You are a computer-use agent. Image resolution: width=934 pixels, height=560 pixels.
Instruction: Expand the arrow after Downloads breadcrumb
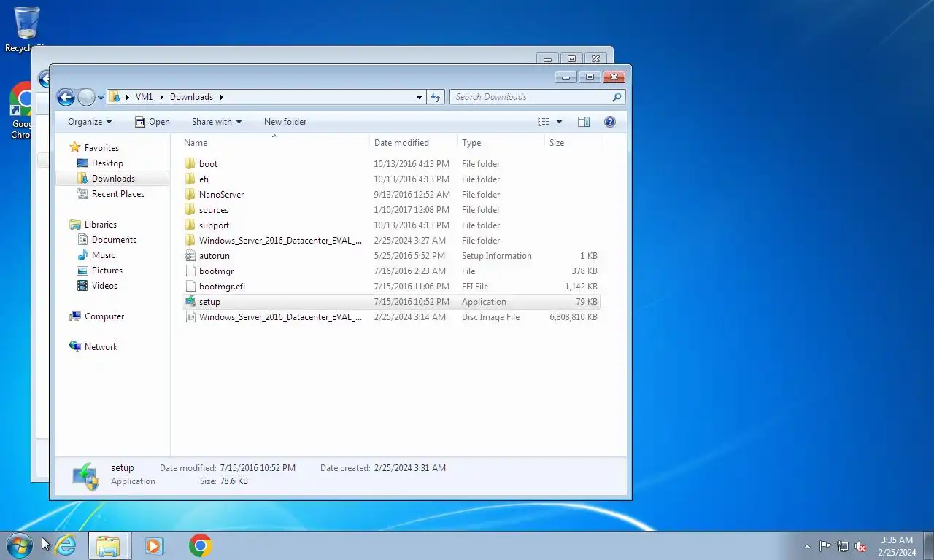click(x=221, y=97)
